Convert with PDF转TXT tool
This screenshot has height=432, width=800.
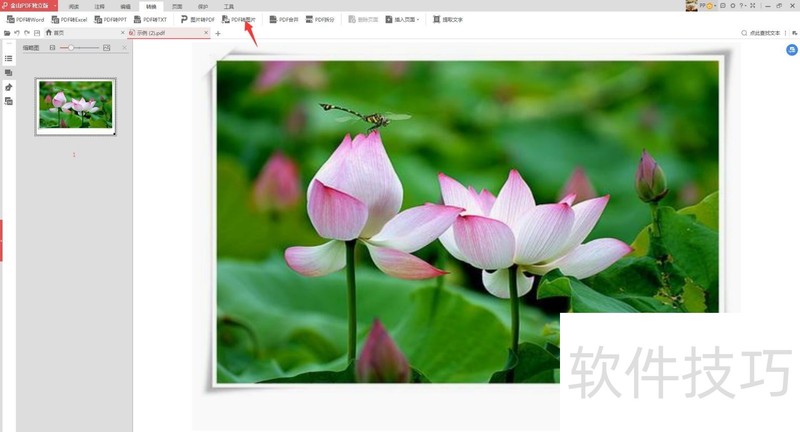coord(151,19)
